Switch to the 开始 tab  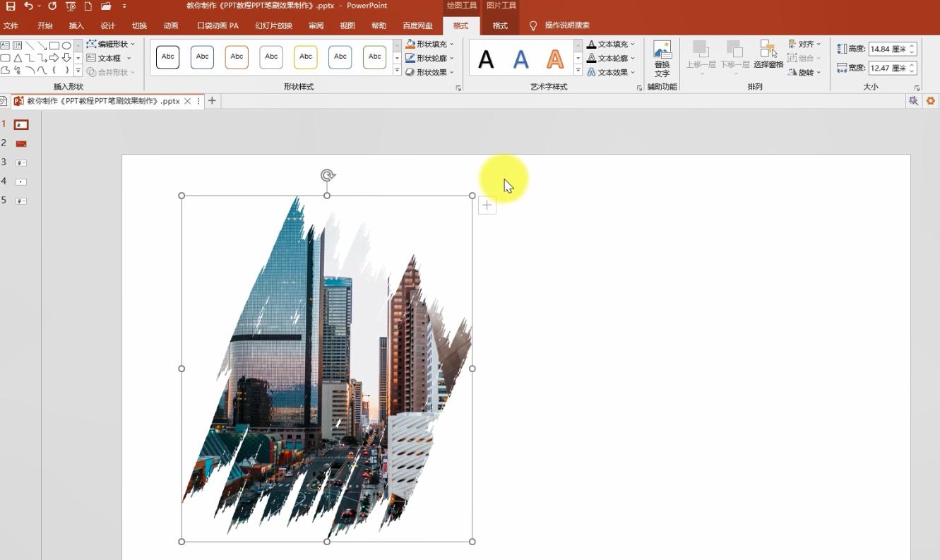(45, 25)
